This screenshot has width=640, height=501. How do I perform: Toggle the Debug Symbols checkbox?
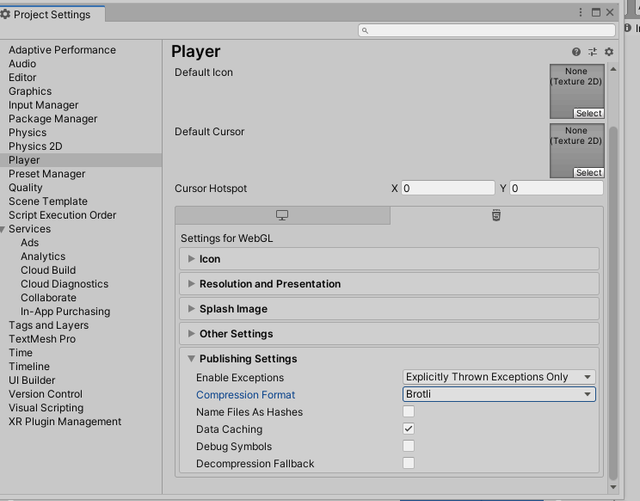(408, 446)
